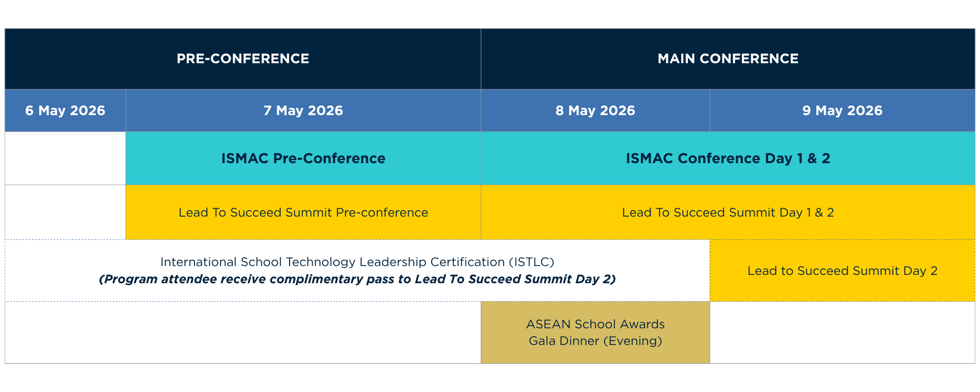Click Lead To Succeed Summit Day 1 & 2 cell
The width and height of the screenshot is (980, 392).
[x=728, y=212]
